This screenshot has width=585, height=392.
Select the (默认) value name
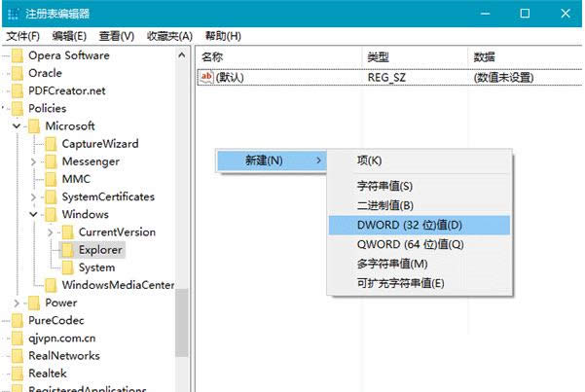[x=230, y=78]
